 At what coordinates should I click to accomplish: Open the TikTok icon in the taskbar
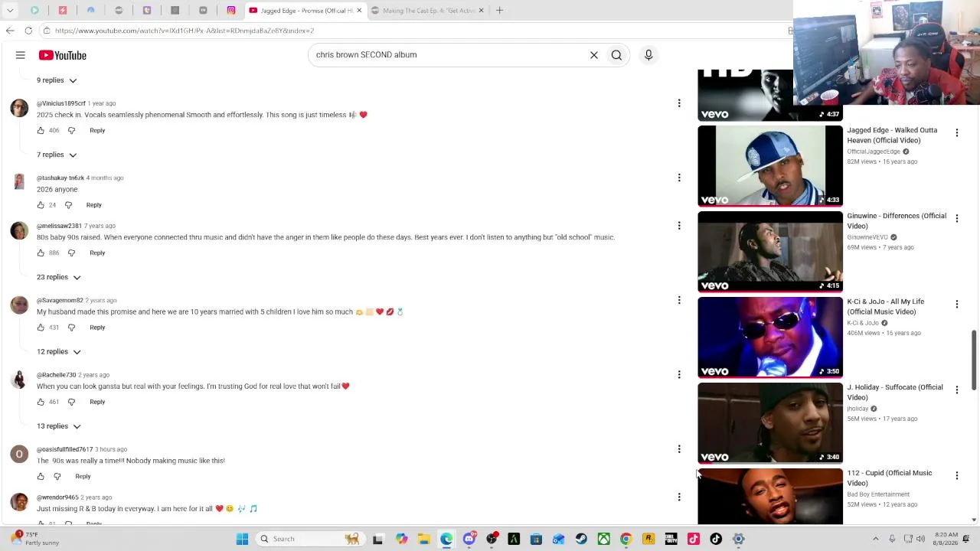click(x=716, y=539)
